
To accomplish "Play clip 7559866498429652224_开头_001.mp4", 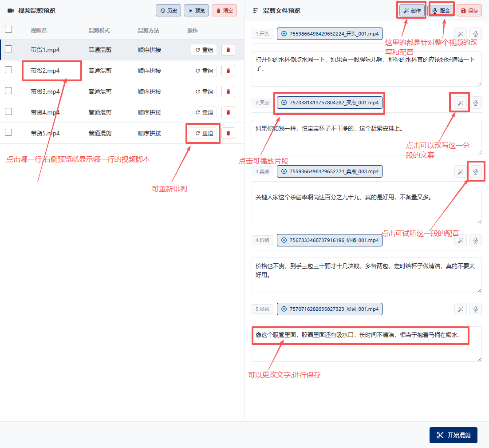I will pyautogui.click(x=330, y=34).
